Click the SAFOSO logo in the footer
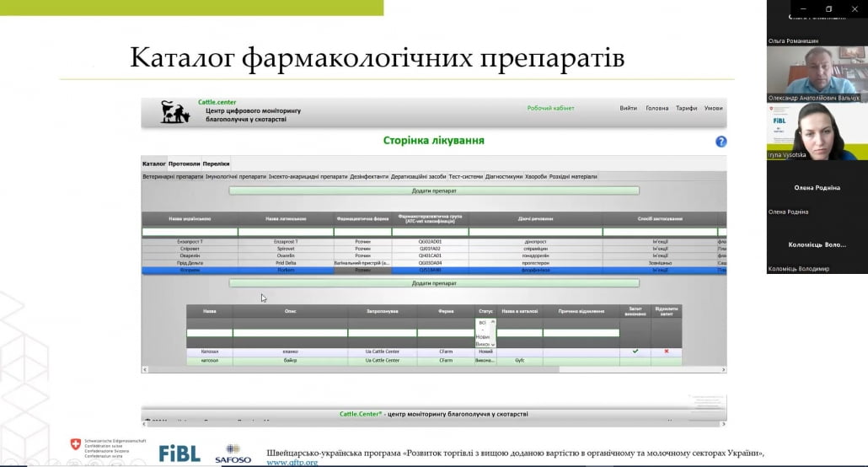868x467 pixels. [x=233, y=454]
